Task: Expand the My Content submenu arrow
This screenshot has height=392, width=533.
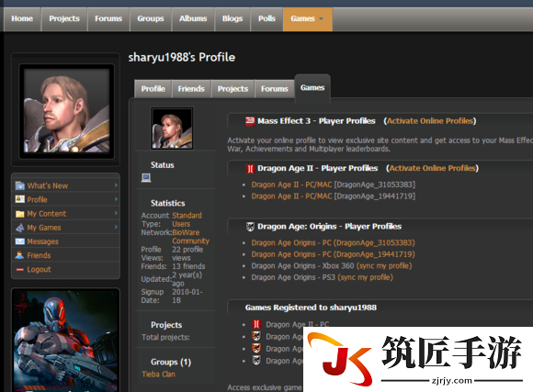Action: 117,213
